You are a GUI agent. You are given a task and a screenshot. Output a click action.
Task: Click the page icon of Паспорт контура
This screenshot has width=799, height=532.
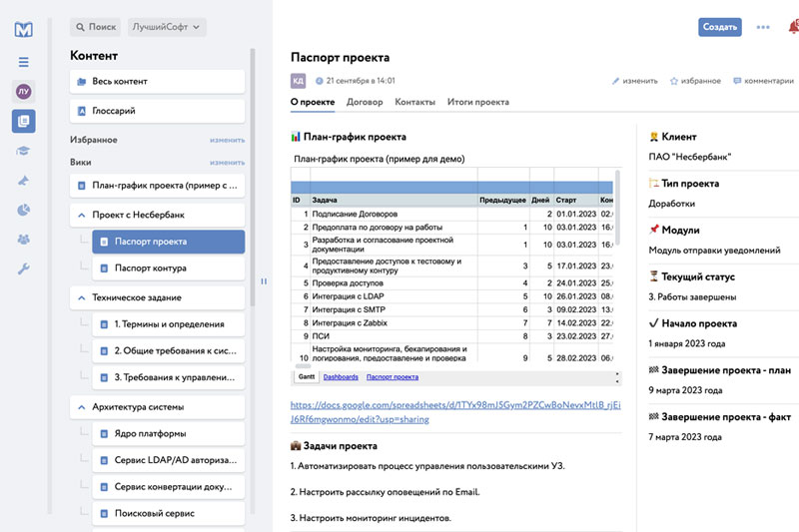(104, 268)
